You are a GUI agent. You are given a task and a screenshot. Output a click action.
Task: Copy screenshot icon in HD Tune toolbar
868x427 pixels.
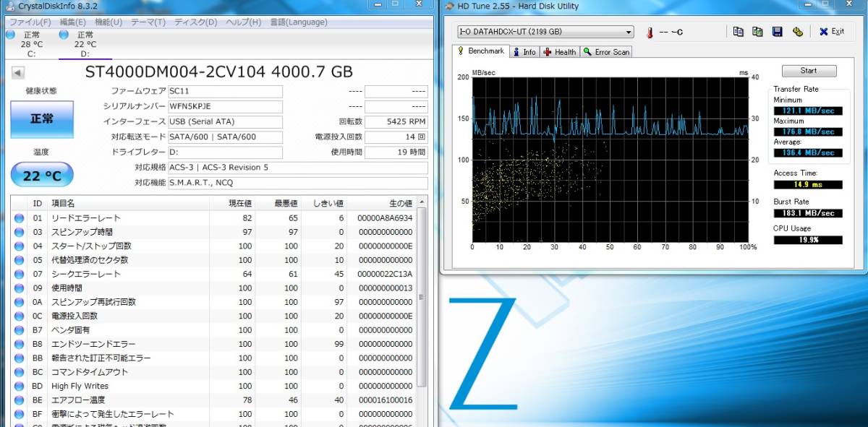click(x=757, y=32)
